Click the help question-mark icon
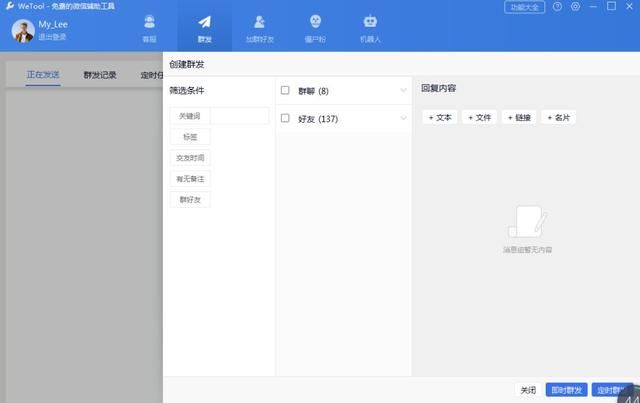This screenshot has height=403, width=640. (x=557, y=7)
